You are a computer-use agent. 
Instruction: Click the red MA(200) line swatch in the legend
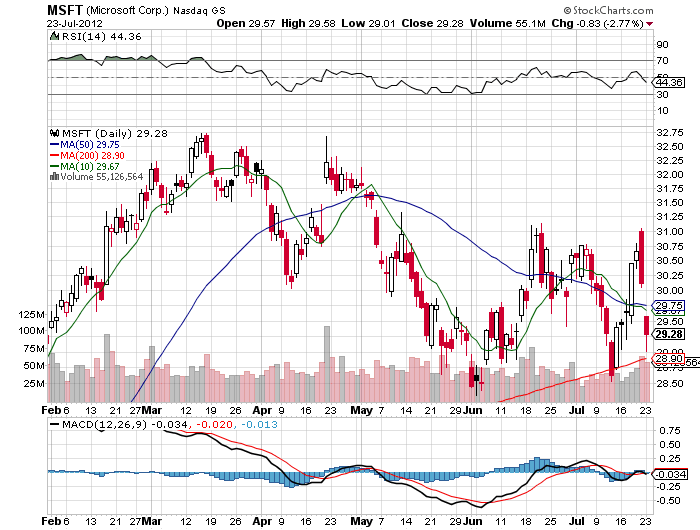point(54,155)
